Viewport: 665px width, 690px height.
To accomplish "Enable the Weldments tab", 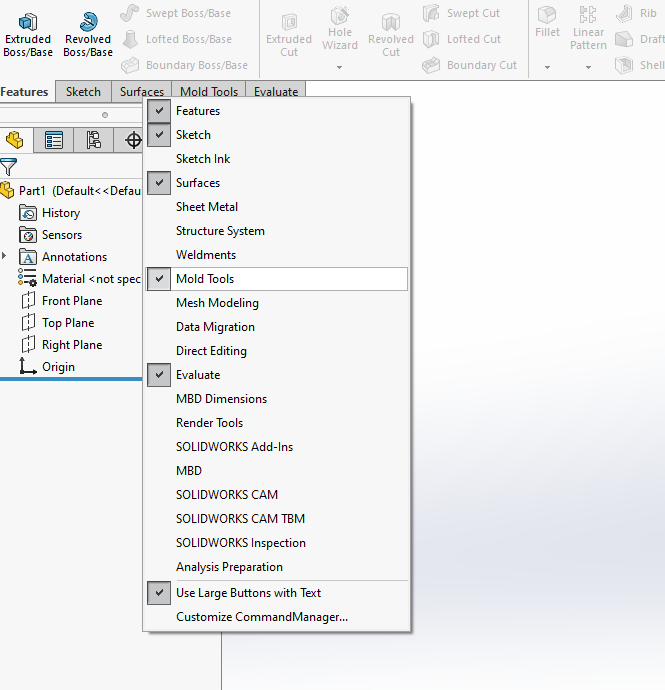I will pyautogui.click(x=276, y=255).
